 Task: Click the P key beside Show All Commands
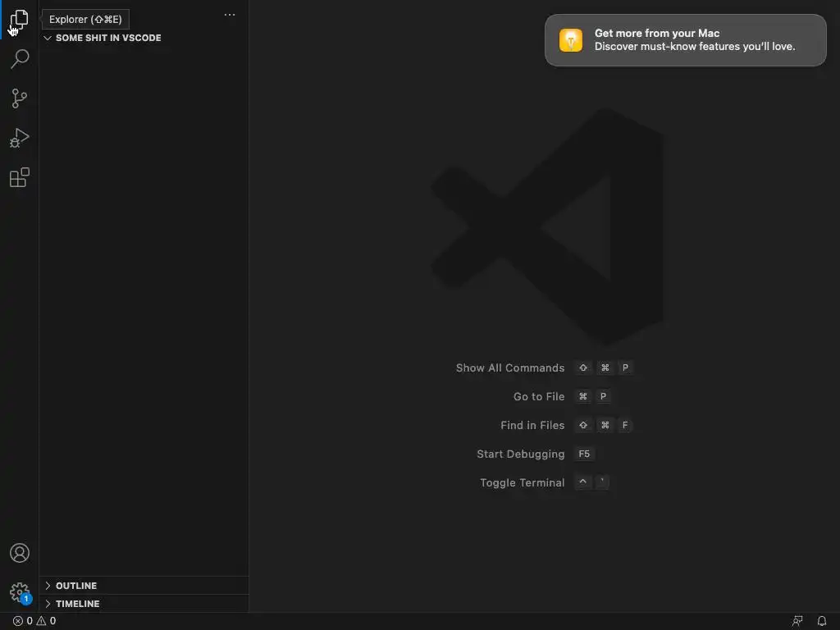624,367
